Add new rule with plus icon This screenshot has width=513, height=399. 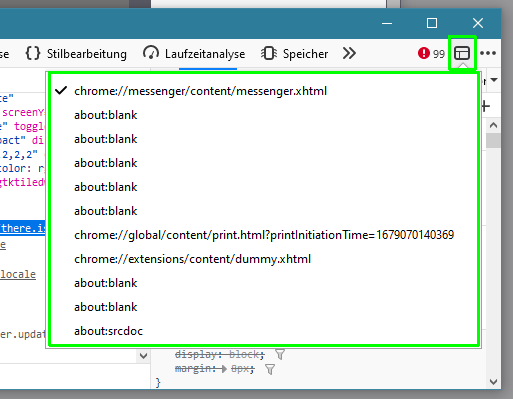(486, 106)
